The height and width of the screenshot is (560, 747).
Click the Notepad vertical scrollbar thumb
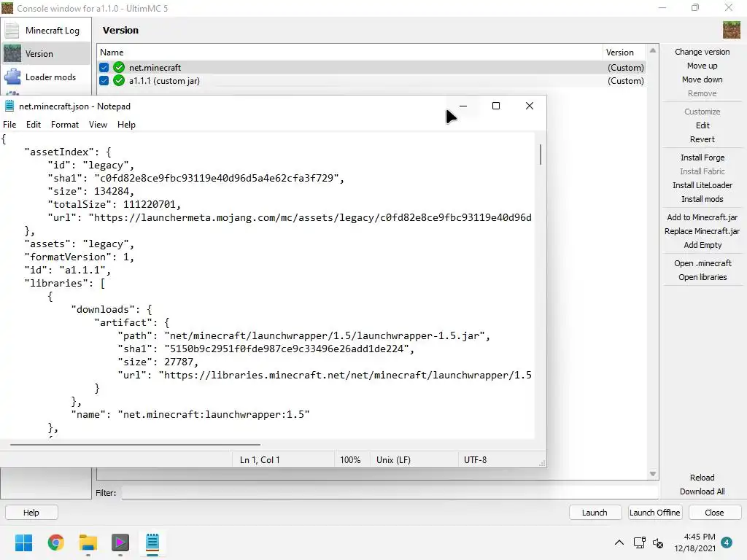[x=541, y=155]
